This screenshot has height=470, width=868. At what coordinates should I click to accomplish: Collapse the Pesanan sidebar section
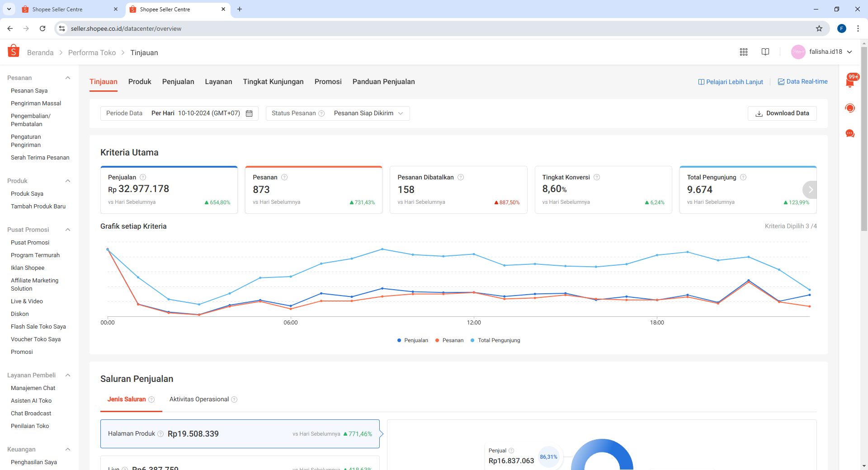click(x=68, y=78)
